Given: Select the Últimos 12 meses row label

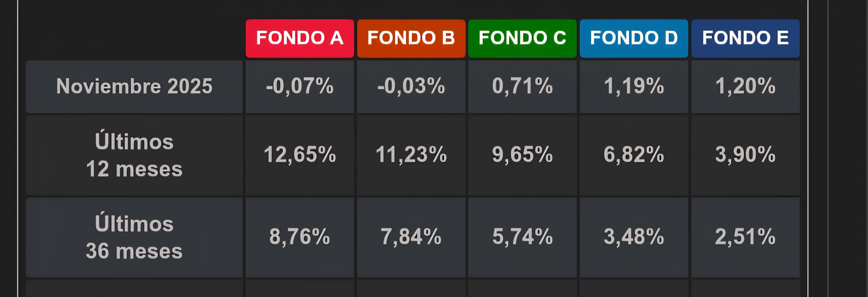Looking at the screenshot, I should (x=134, y=155).
